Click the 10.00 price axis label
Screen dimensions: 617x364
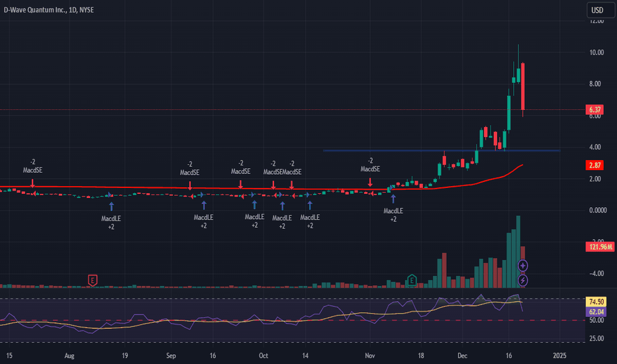pyautogui.click(x=596, y=52)
